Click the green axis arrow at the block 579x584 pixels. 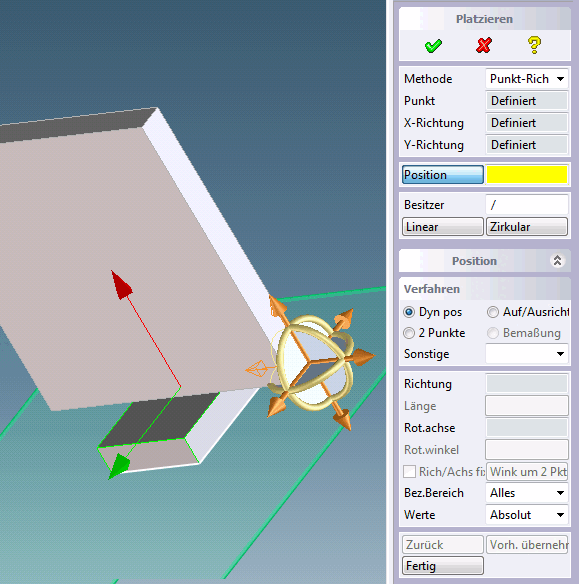pos(119,465)
